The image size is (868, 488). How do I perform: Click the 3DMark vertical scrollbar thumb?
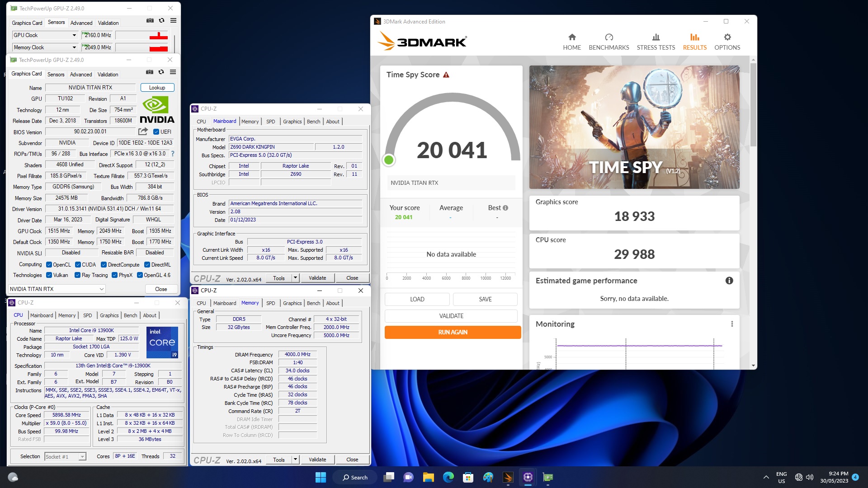click(753, 104)
